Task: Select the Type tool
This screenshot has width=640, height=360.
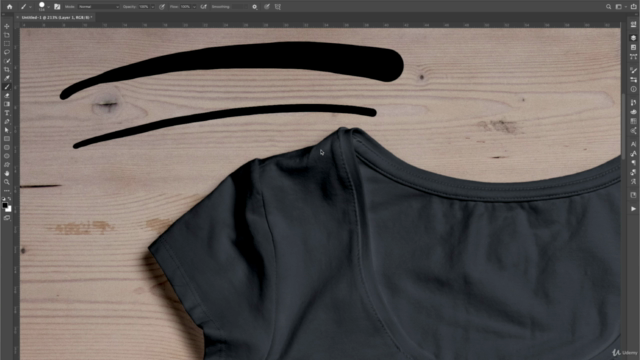Action: 7,113
